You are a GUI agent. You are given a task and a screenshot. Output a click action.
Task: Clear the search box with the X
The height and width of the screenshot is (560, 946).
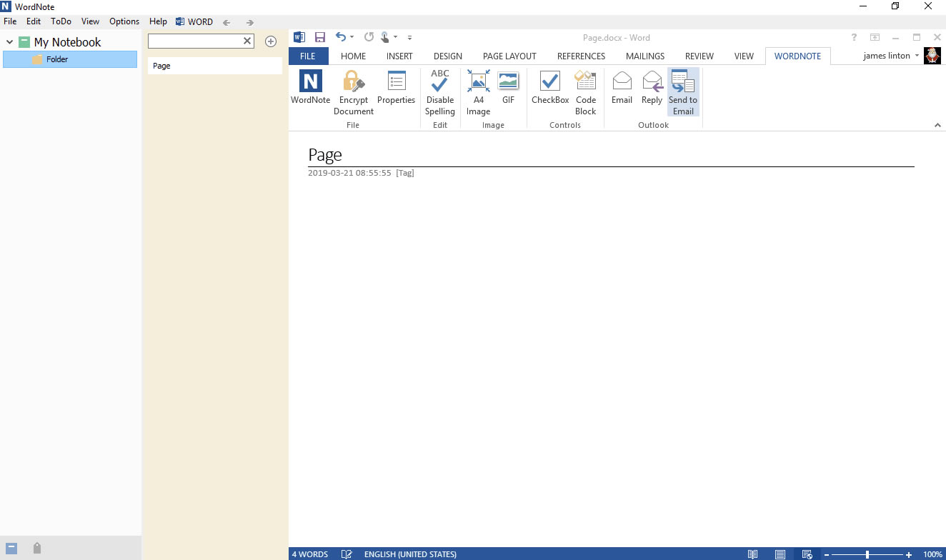click(x=247, y=41)
